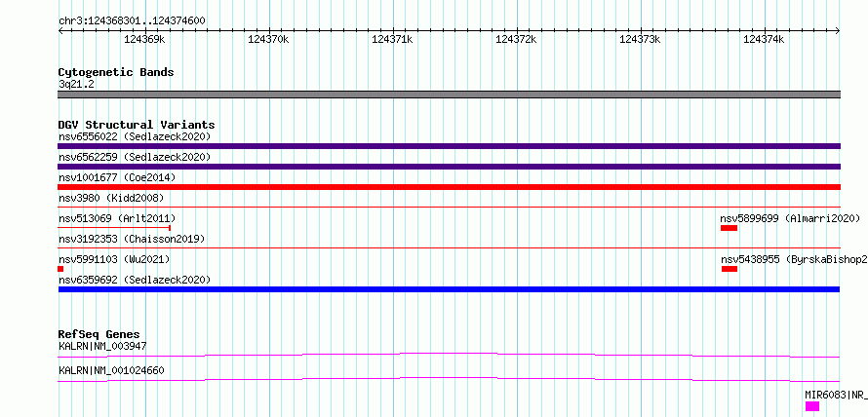Select the blue nsv6359692 variant bar
This screenshot has height=417, width=868.
[x=449, y=289]
